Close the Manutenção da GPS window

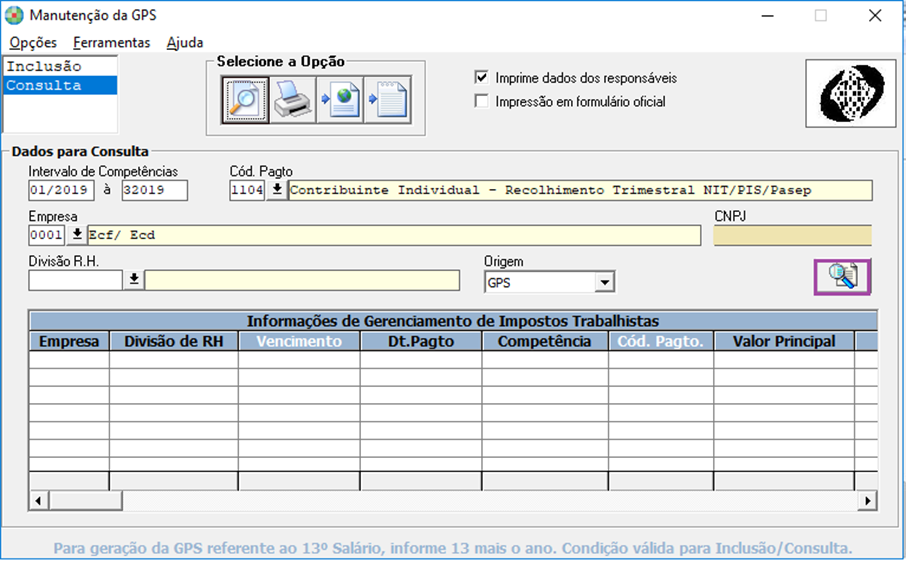tap(875, 16)
